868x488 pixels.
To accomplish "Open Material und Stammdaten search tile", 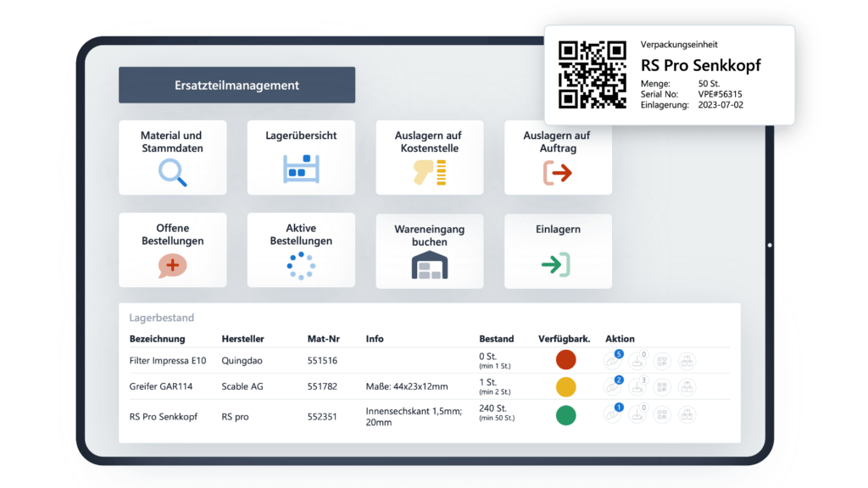I will pos(172,158).
